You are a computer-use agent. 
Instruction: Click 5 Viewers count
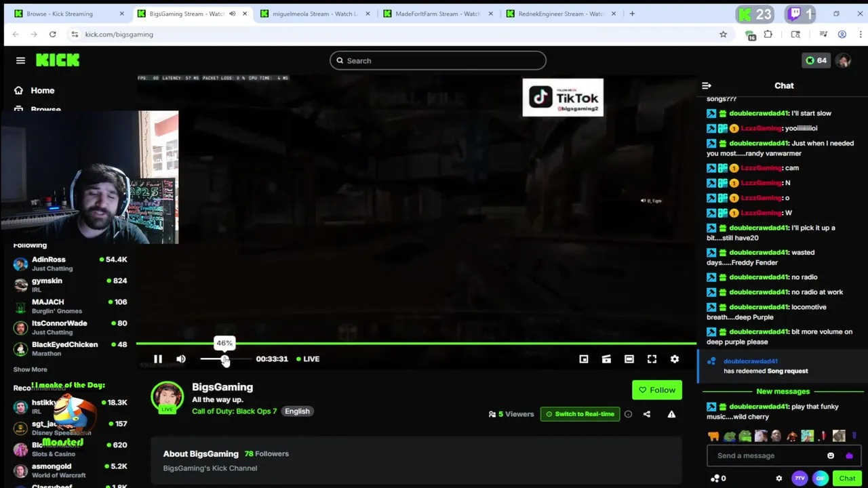[511, 414]
